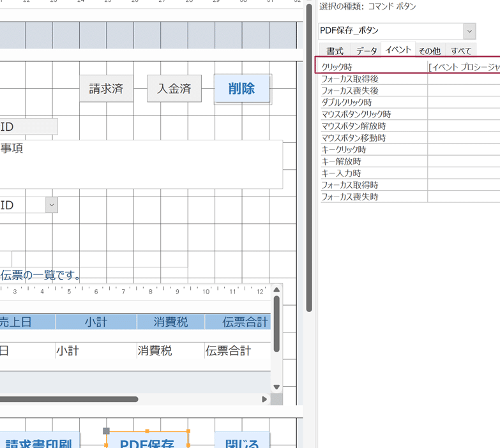Open the PDF保存_ボタン object selector dropdown
The width and height of the screenshot is (500, 448).
(x=469, y=31)
